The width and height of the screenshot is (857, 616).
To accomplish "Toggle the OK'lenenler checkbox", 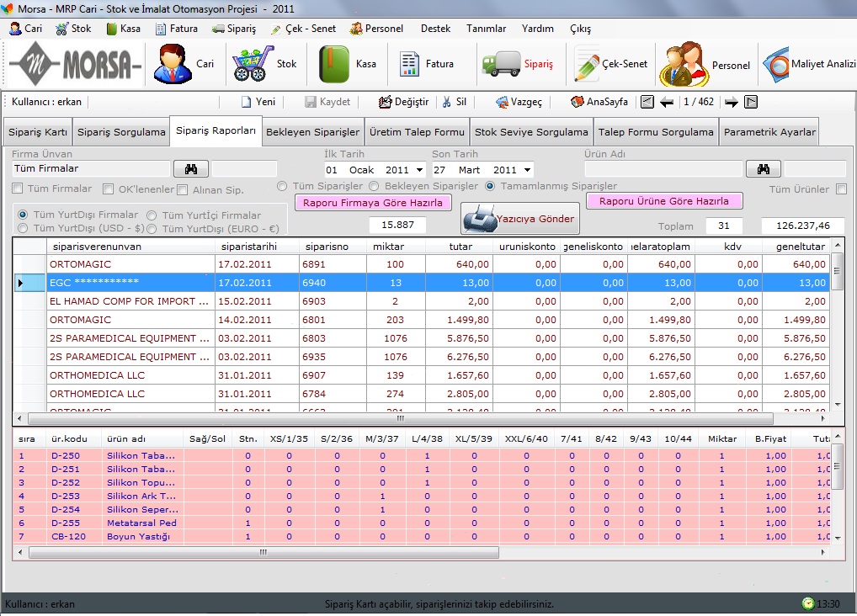I will (109, 189).
